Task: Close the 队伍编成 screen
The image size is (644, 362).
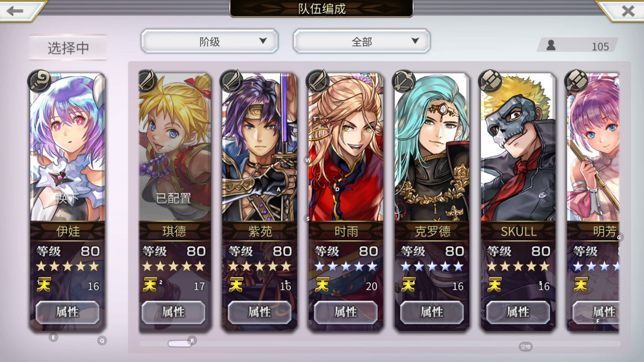Action: point(628,11)
